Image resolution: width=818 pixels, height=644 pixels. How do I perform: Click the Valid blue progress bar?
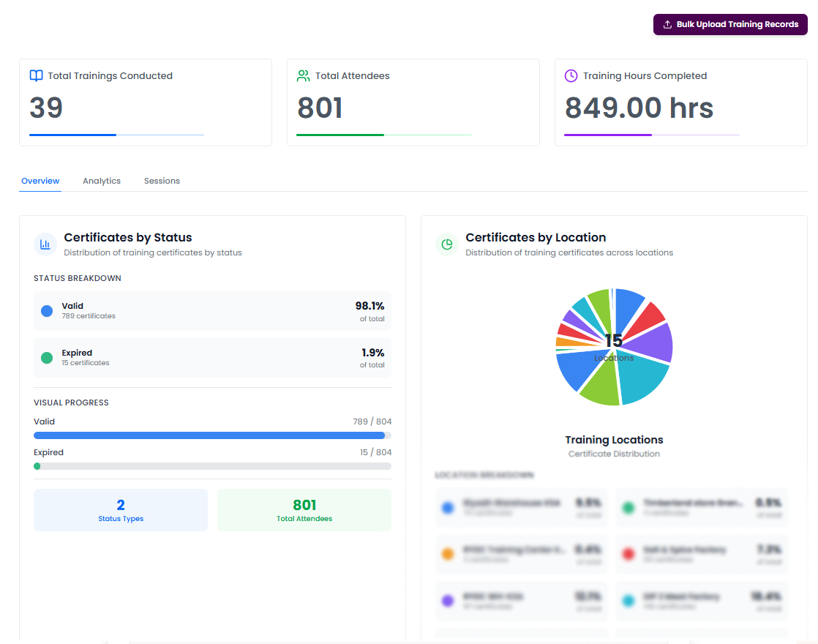tap(209, 435)
